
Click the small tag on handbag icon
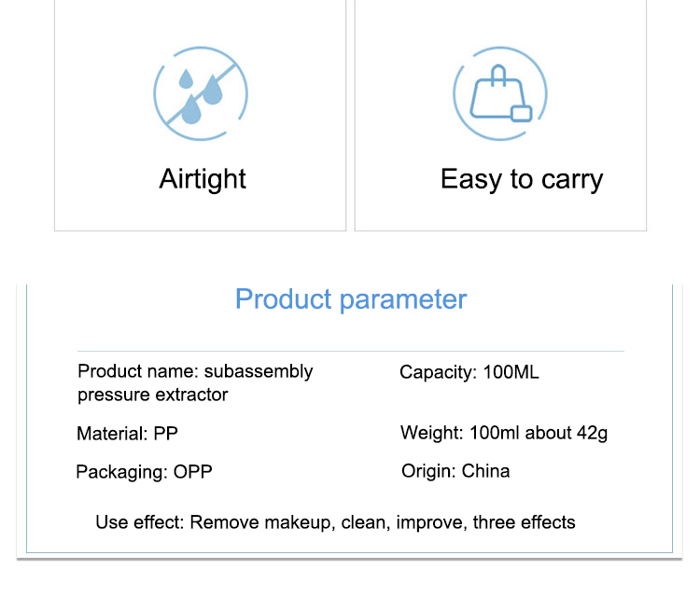click(521, 113)
